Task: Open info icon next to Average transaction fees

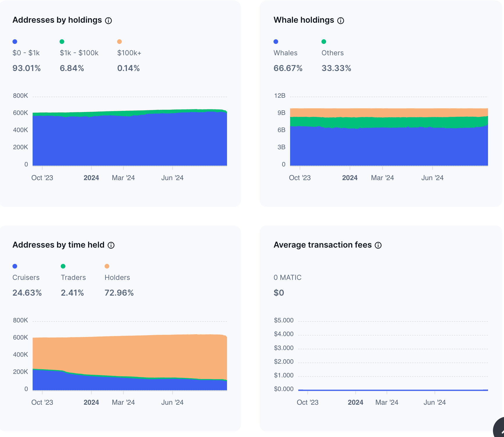Action: [x=378, y=245]
